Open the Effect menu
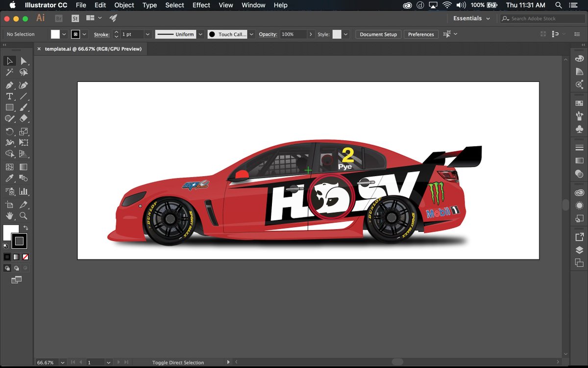 [x=201, y=5]
